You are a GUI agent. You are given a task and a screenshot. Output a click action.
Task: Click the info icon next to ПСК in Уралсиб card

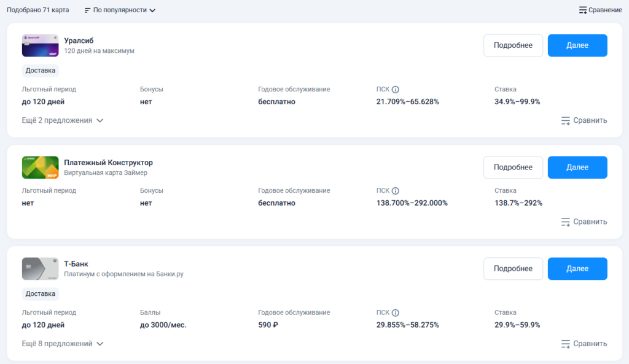[x=395, y=90]
